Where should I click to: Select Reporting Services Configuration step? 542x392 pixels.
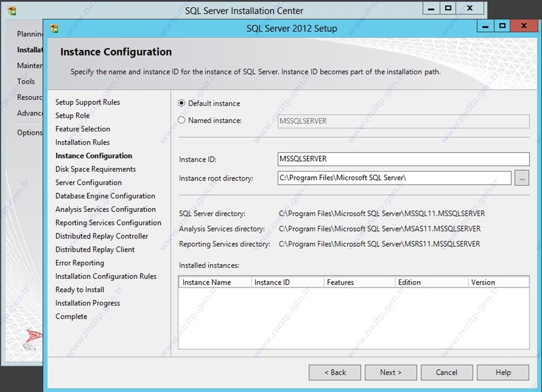108,223
